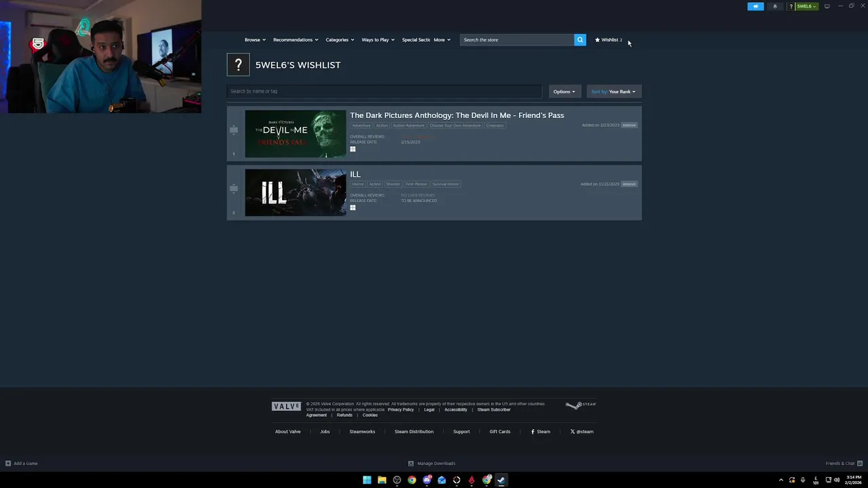Select the Cinematic tag
Viewport: 868px width, 488px height.
point(495,125)
